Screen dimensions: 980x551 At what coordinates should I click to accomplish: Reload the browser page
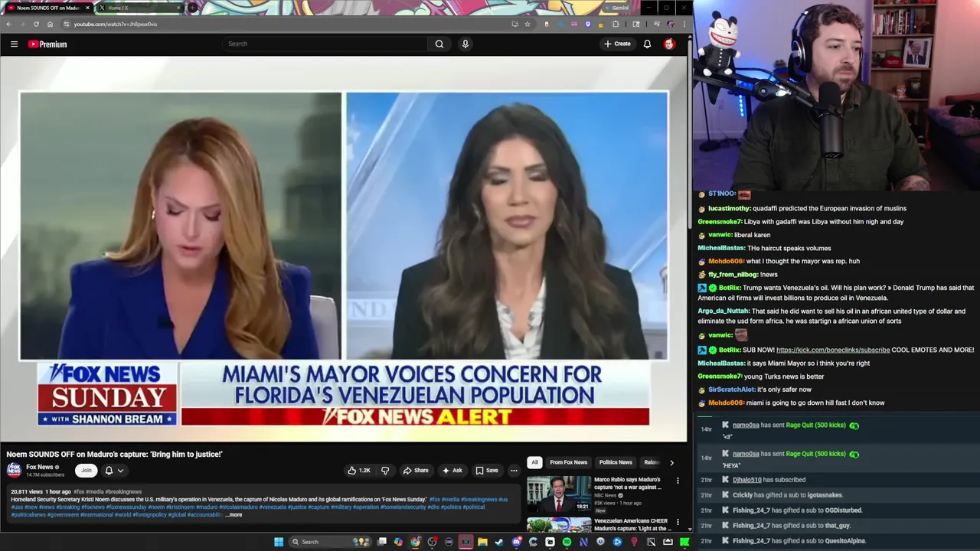pos(36,24)
